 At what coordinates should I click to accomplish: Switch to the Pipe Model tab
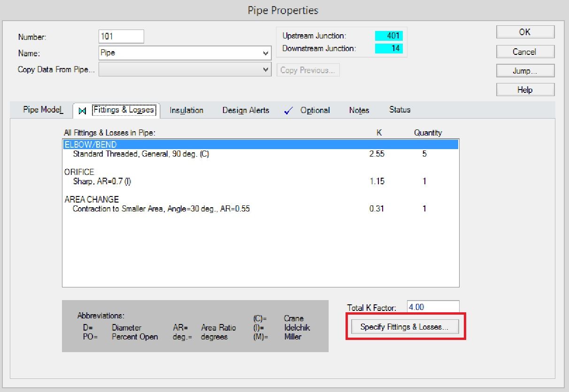coord(43,110)
